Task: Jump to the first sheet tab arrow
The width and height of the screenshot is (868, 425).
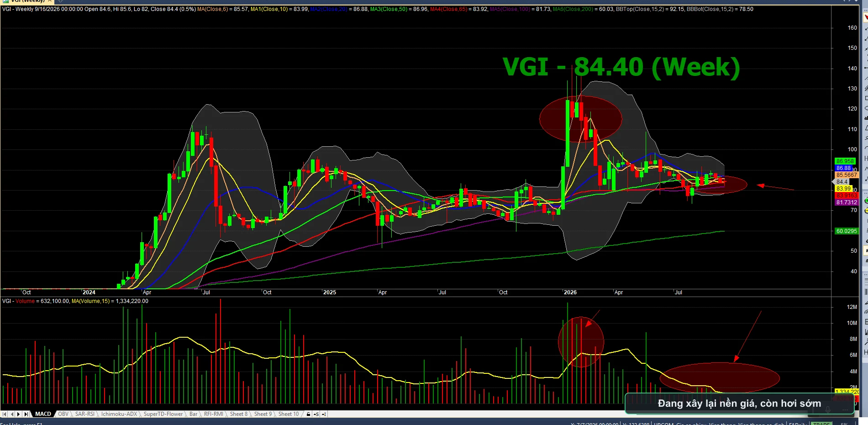Action: [x=5, y=414]
